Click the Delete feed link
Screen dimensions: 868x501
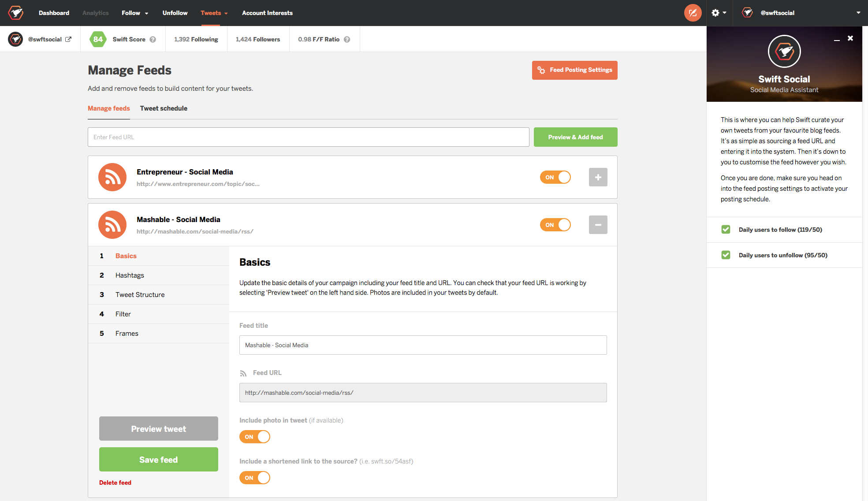(x=115, y=482)
